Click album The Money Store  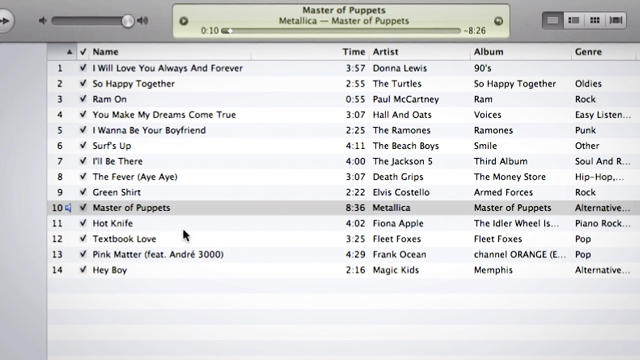510,177
